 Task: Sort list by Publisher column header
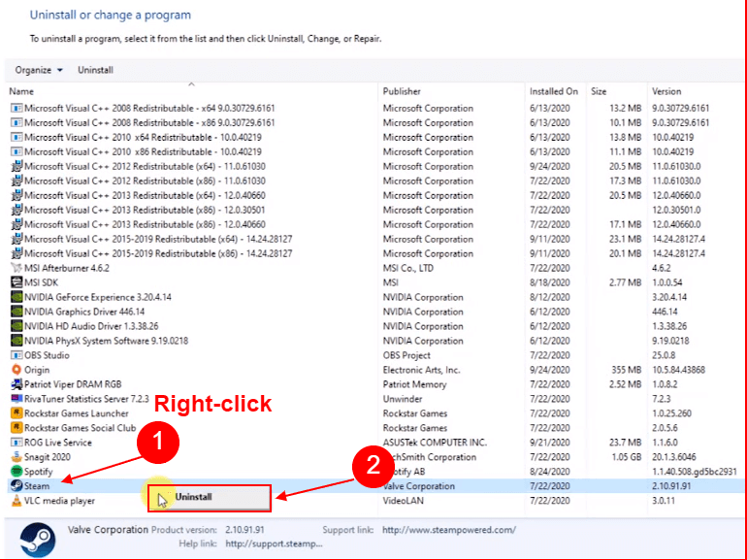click(x=402, y=91)
